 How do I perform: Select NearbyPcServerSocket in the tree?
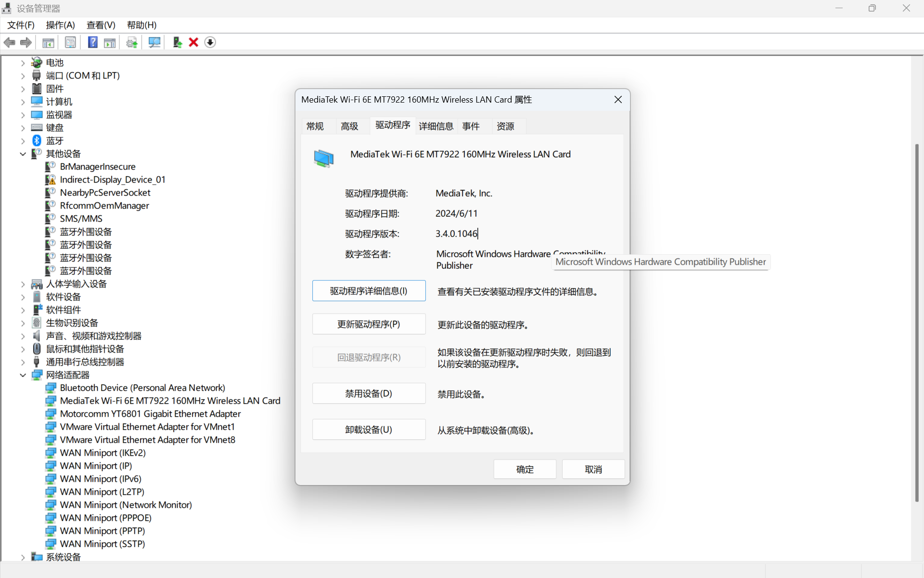tap(105, 193)
